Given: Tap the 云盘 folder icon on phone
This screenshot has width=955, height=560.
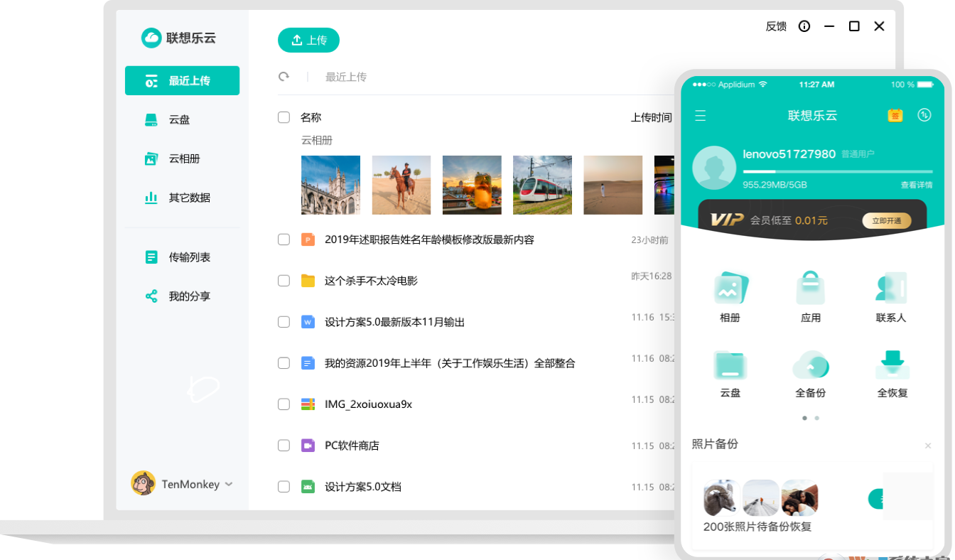Looking at the screenshot, I should [x=730, y=365].
